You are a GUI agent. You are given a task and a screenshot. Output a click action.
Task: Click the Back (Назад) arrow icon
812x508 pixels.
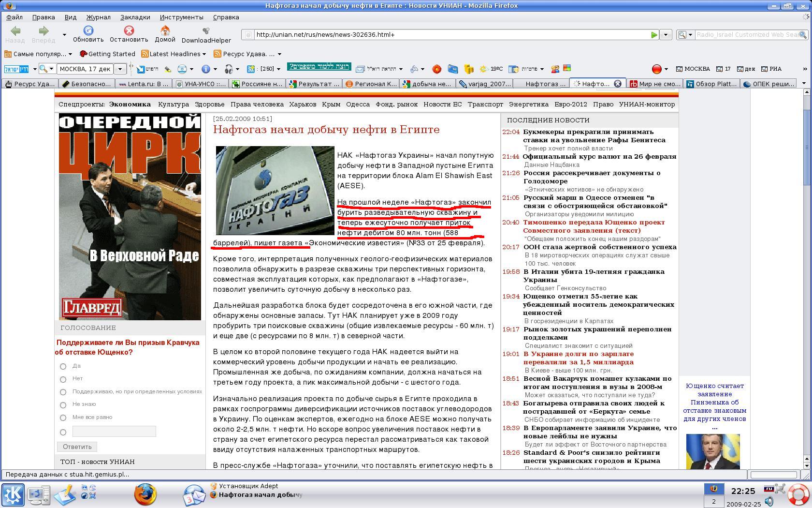point(15,31)
